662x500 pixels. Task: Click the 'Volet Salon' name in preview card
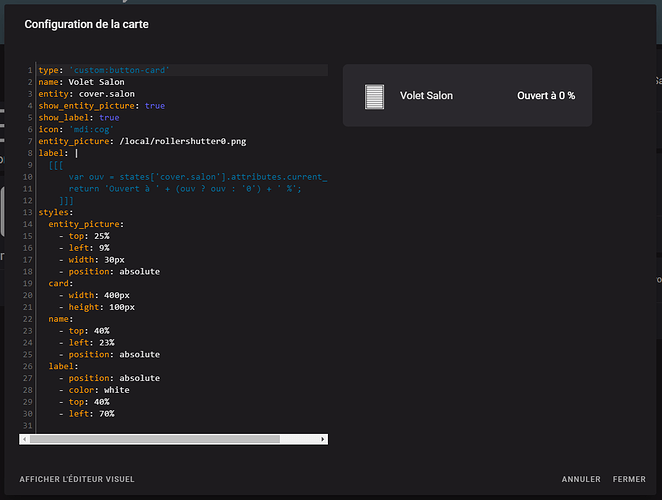pyautogui.click(x=426, y=96)
